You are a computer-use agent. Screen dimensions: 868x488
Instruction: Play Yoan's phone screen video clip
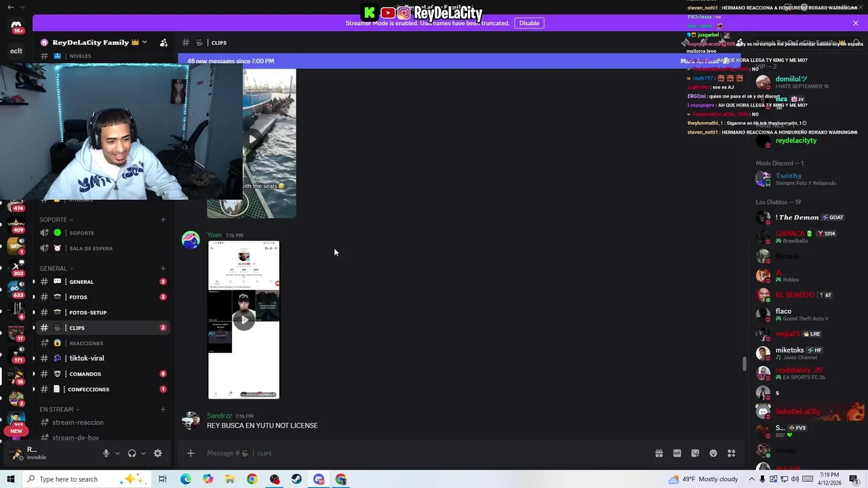click(x=243, y=320)
